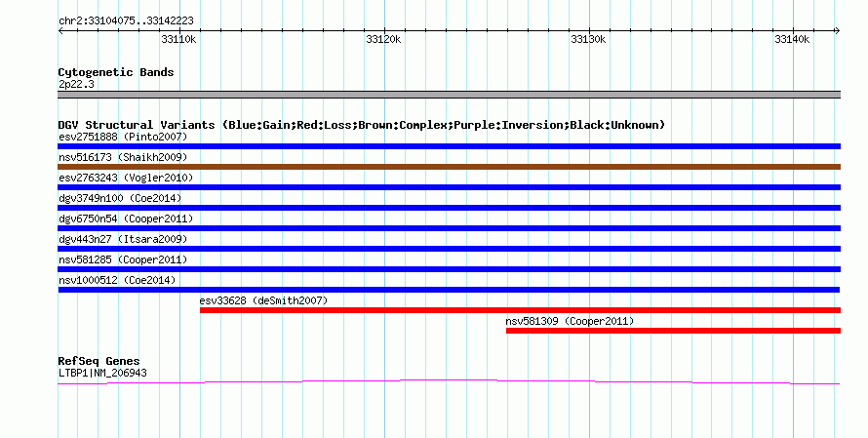The image size is (868, 438).
Task: Click the magenta LTBP1 gene line
Action: coord(449,381)
